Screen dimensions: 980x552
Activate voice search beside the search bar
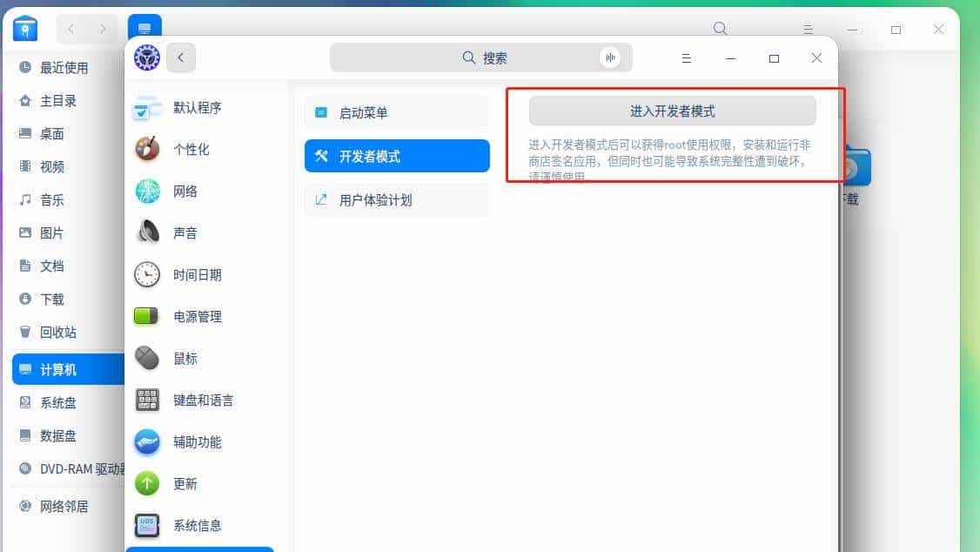tap(610, 57)
